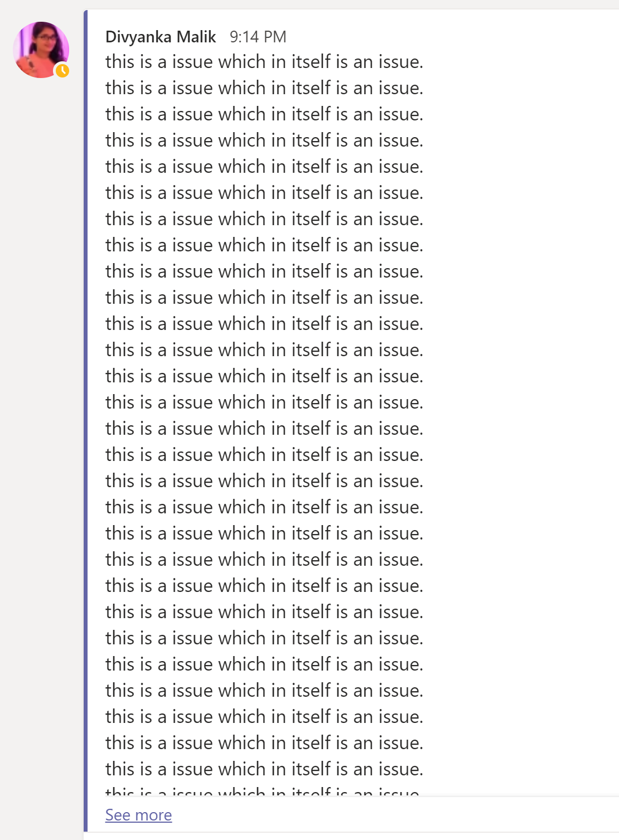Click the gray margin below the avatar
The width and height of the screenshot is (619, 840).
[41, 446]
